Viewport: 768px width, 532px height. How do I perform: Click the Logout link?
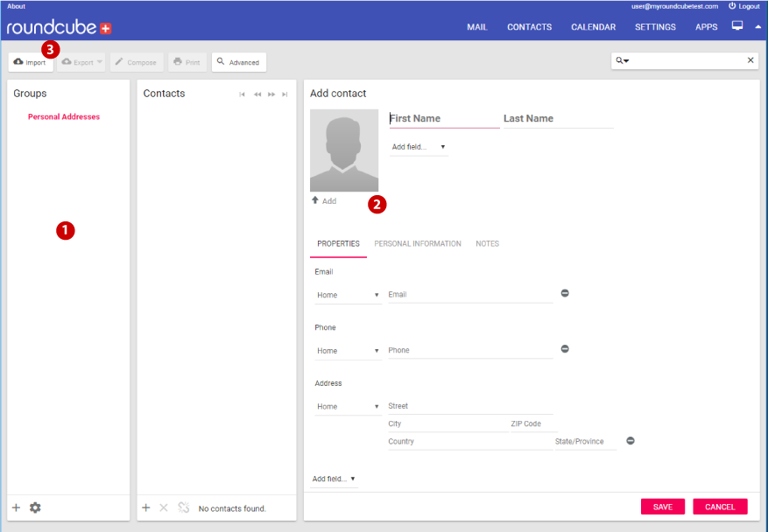[744, 6]
